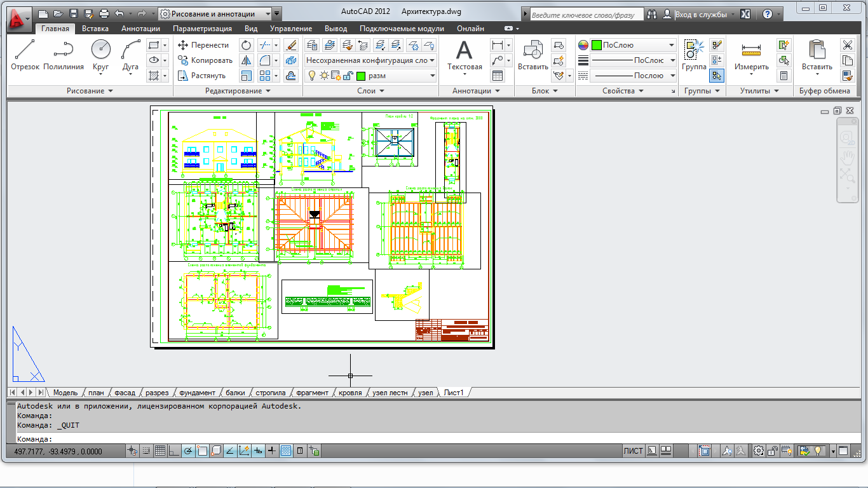868x488 pixels.
Task: Click the Перенести move tool
Action: (203, 45)
